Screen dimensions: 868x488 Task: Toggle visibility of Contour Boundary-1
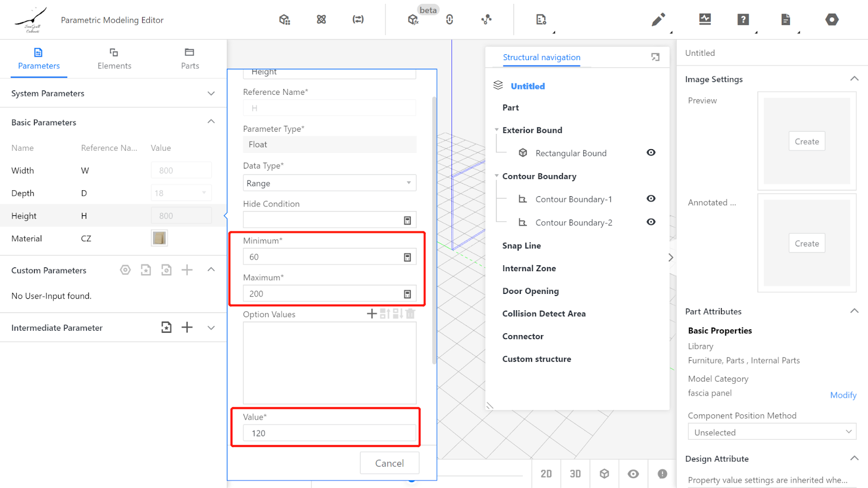(x=651, y=199)
